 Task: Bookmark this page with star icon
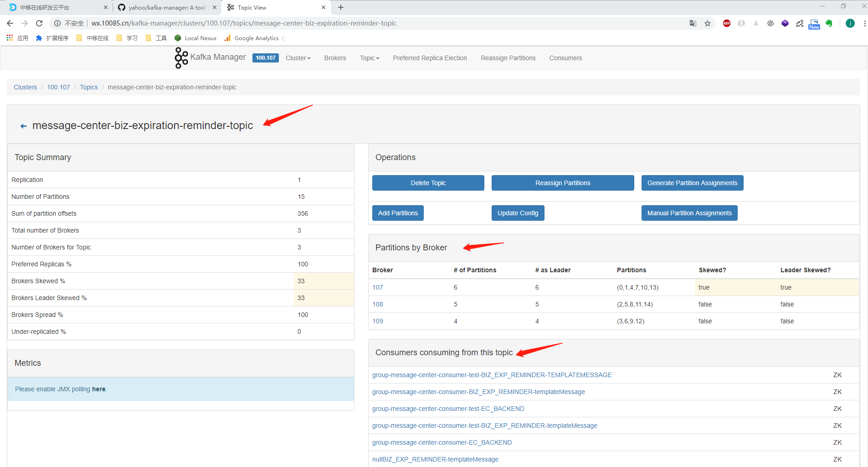[708, 23]
